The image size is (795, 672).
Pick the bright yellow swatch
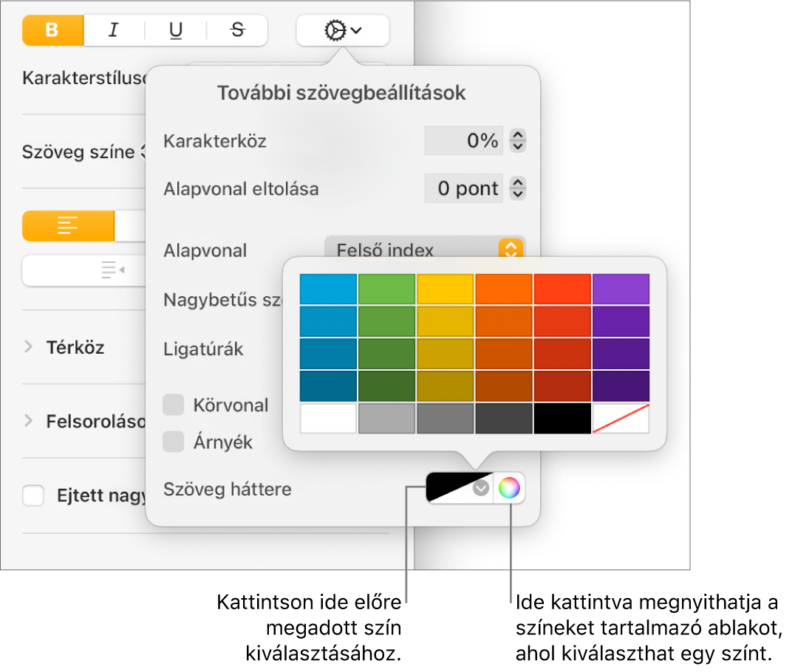[446, 289]
